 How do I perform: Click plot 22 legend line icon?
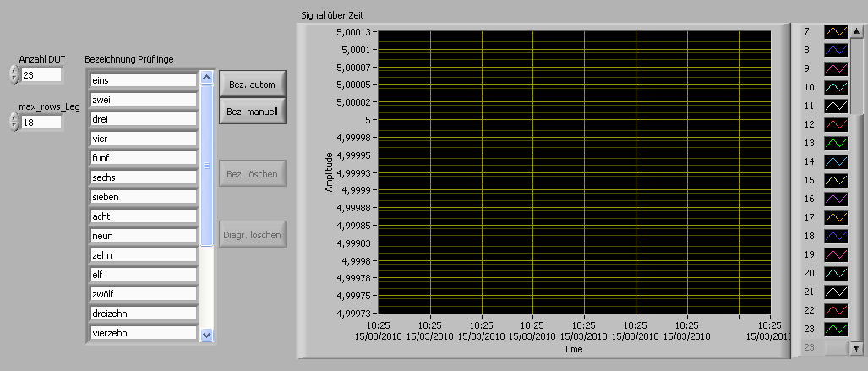[x=835, y=310]
